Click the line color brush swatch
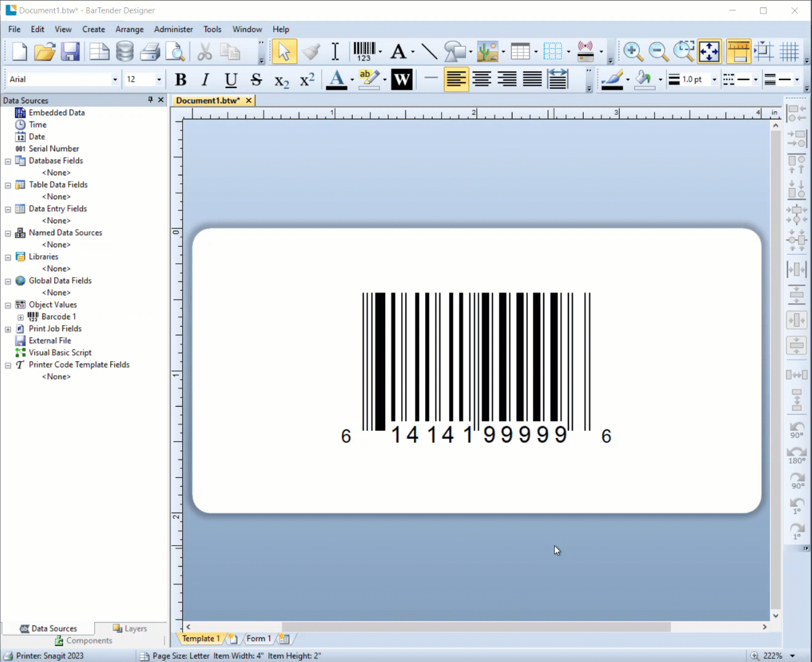The height and width of the screenshot is (662, 812). coord(612,79)
